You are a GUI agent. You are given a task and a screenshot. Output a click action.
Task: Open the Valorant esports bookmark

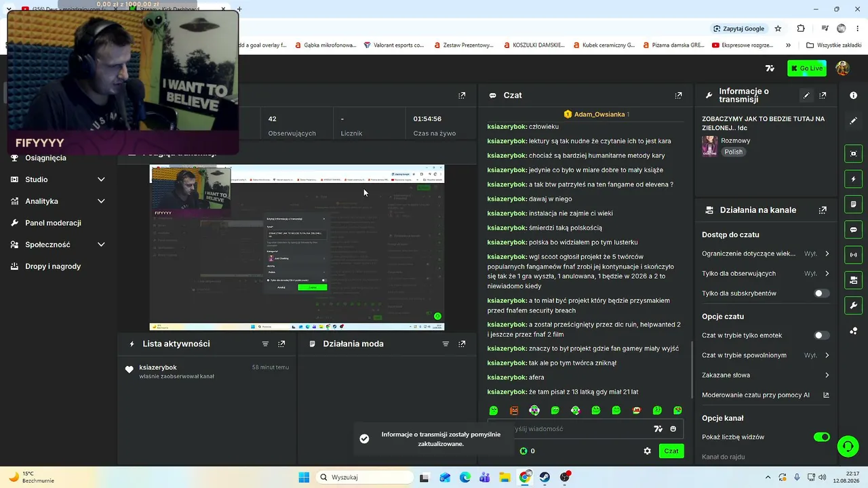(x=394, y=45)
